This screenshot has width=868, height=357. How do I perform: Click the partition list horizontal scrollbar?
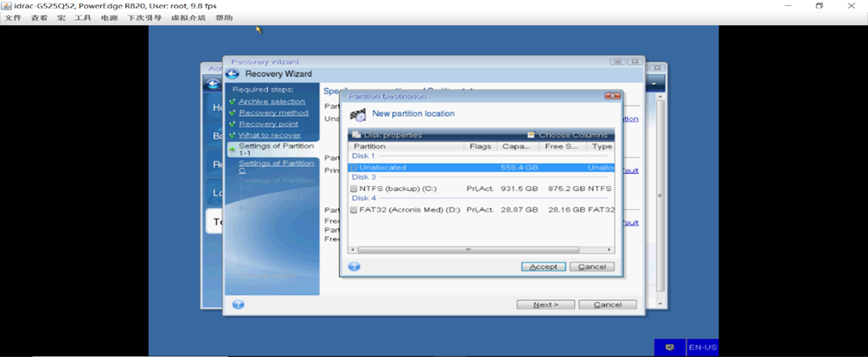[469, 250]
